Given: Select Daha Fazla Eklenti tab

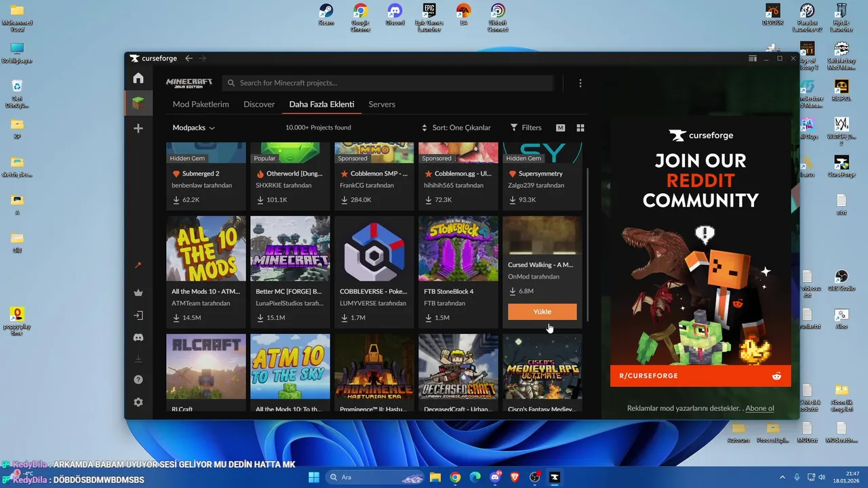Looking at the screenshot, I should click(321, 104).
